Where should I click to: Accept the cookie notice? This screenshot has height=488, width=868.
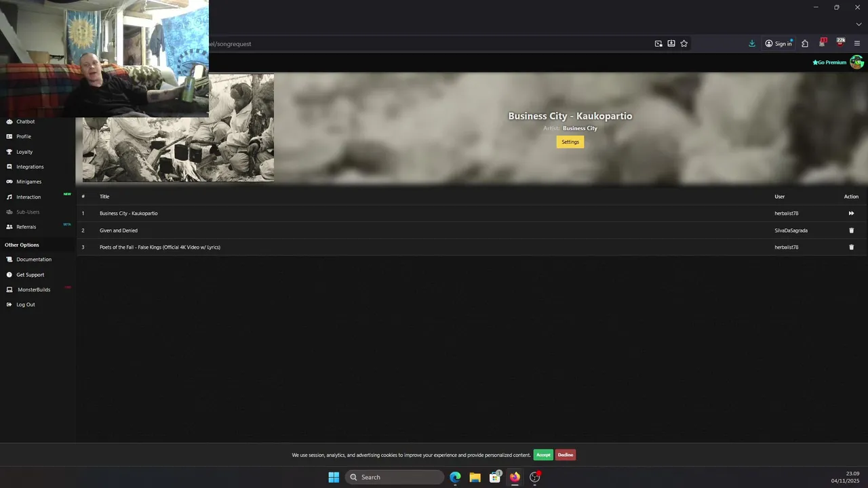[x=543, y=455]
